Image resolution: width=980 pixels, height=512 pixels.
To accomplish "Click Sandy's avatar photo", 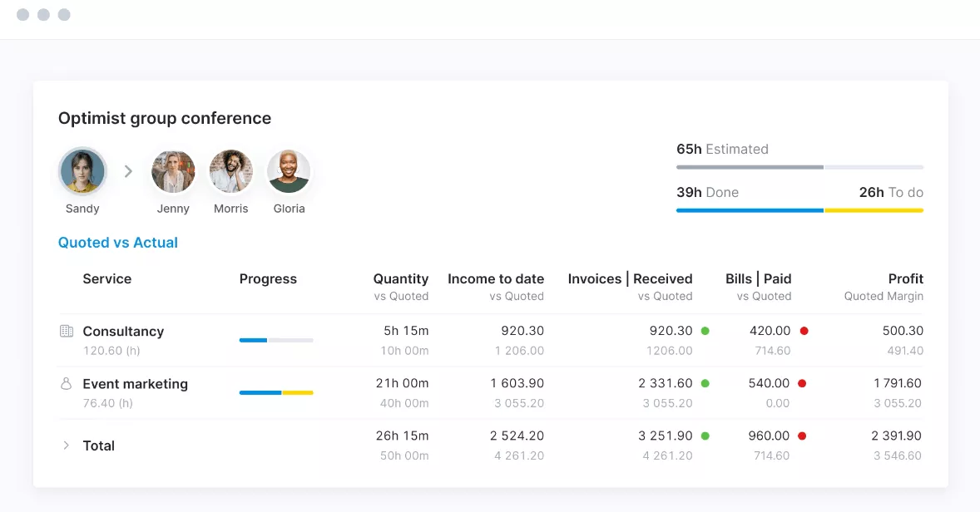I will [x=82, y=171].
